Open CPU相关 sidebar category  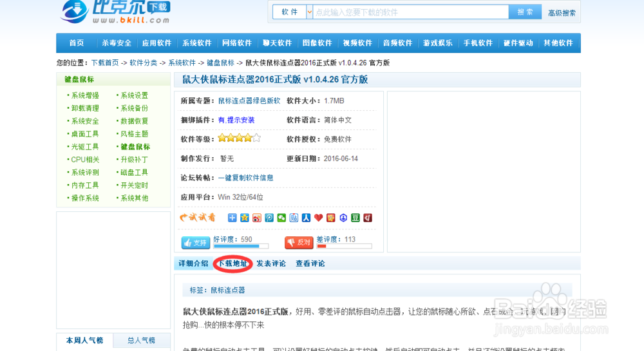tap(85, 159)
